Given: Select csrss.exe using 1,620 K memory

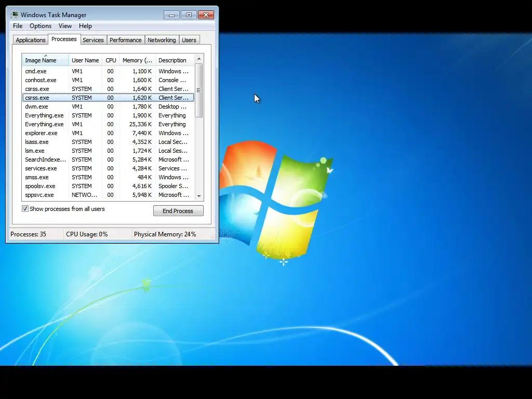Looking at the screenshot, I should point(108,98).
